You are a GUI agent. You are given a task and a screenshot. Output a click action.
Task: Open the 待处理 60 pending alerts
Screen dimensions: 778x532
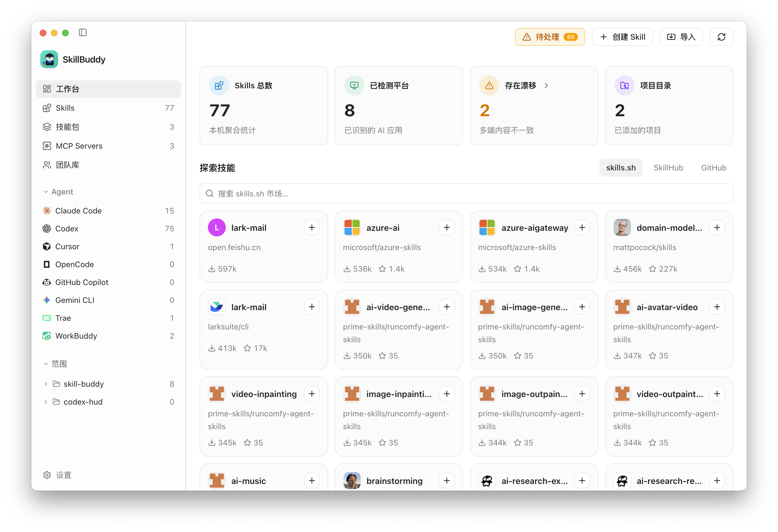(550, 37)
